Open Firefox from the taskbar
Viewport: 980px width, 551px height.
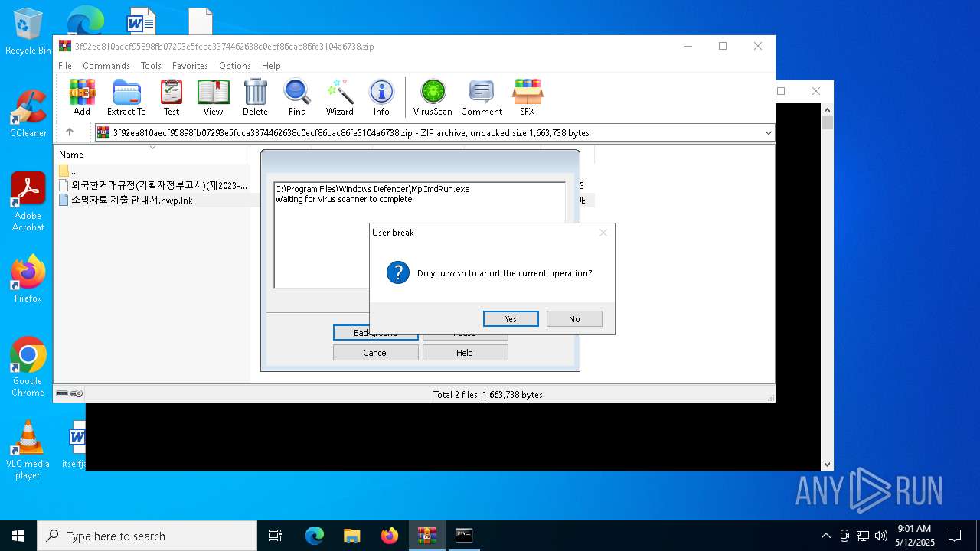[389, 536]
